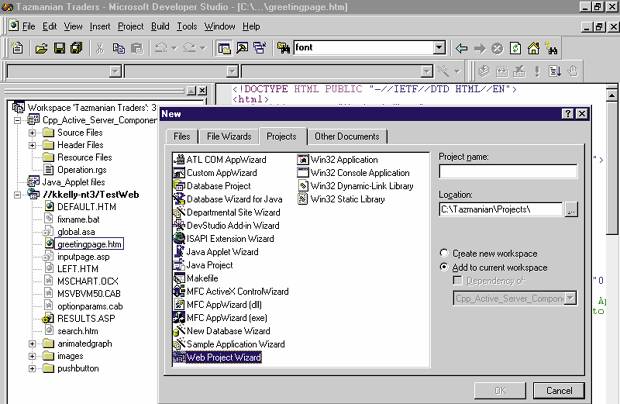Click the Search binoculars icon after Home

[x=551, y=48]
